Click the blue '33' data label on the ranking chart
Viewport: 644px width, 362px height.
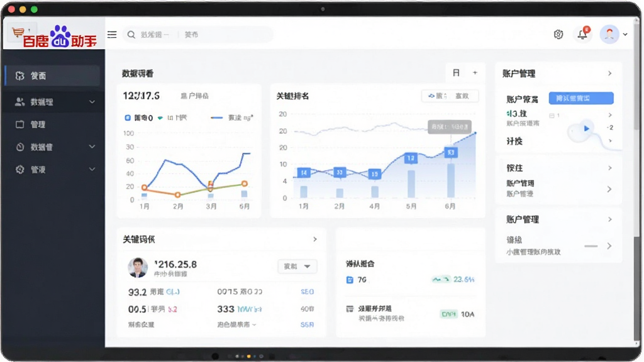[339, 173]
